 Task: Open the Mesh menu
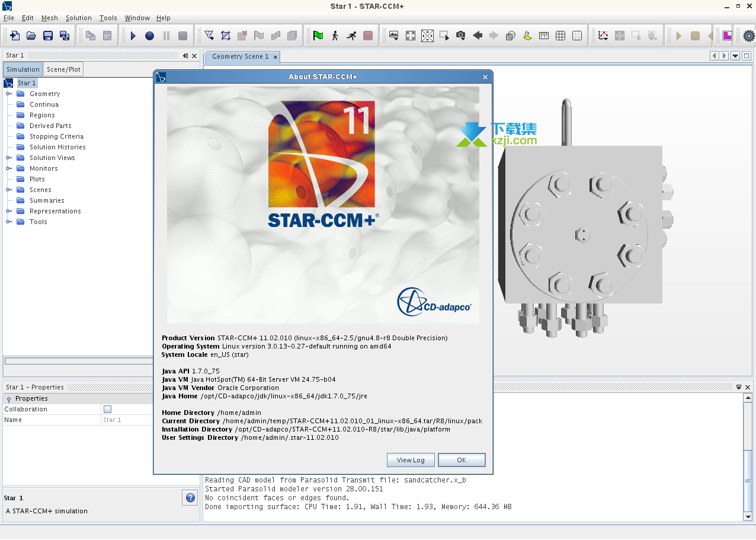click(x=50, y=18)
